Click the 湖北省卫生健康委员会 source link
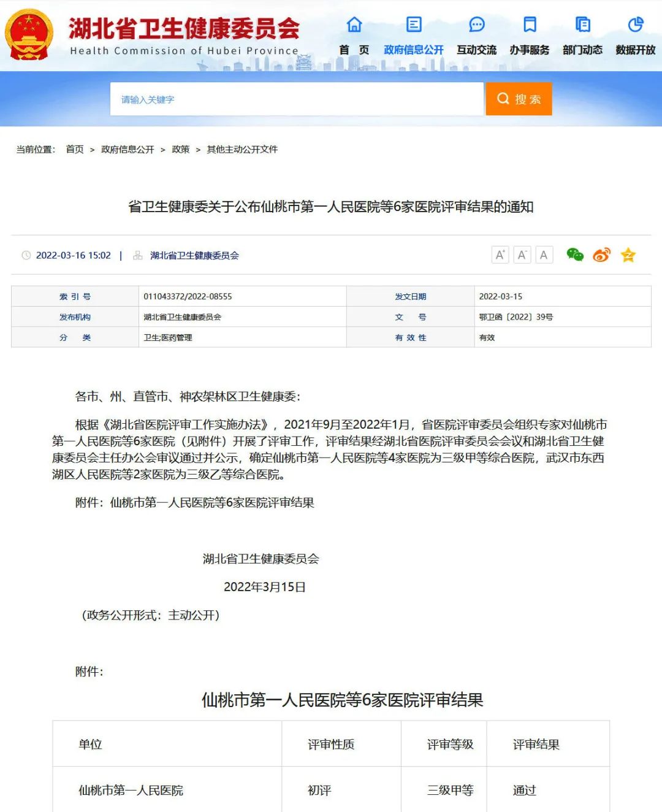 point(194,255)
